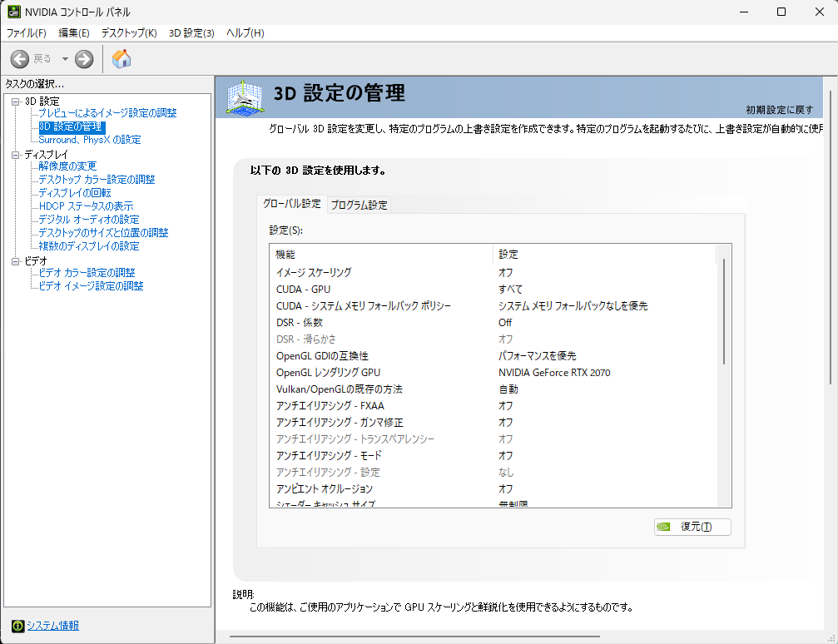Viewport: 838px width, 644px height.
Task: Open 解像度の変更 in task tree
Action: [x=67, y=166]
